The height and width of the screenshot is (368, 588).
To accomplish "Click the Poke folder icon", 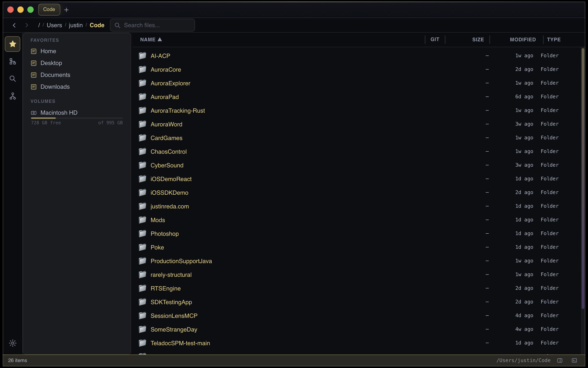I will coord(143,247).
